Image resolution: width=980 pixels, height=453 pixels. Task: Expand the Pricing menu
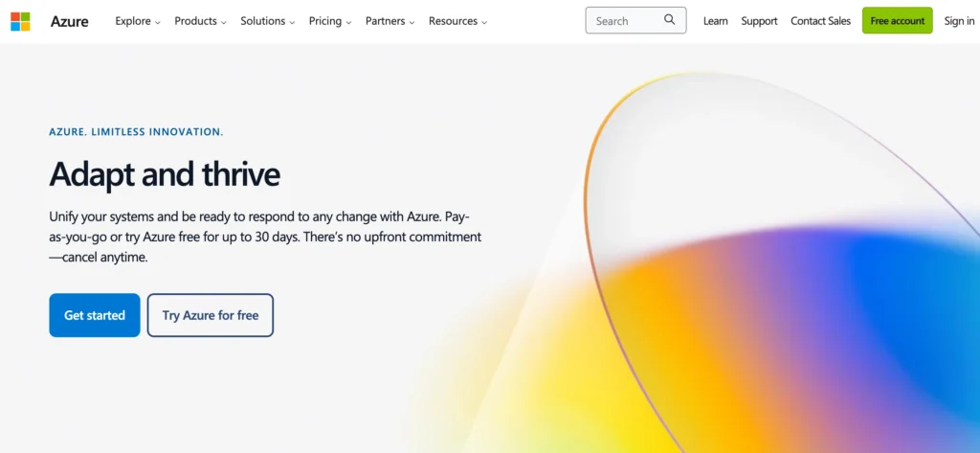[x=330, y=21]
